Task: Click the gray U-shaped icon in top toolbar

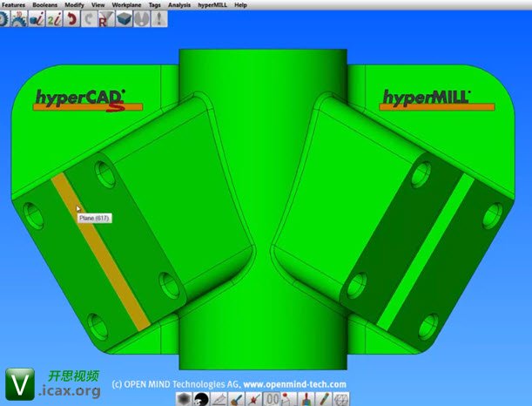Action: (141, 18)
